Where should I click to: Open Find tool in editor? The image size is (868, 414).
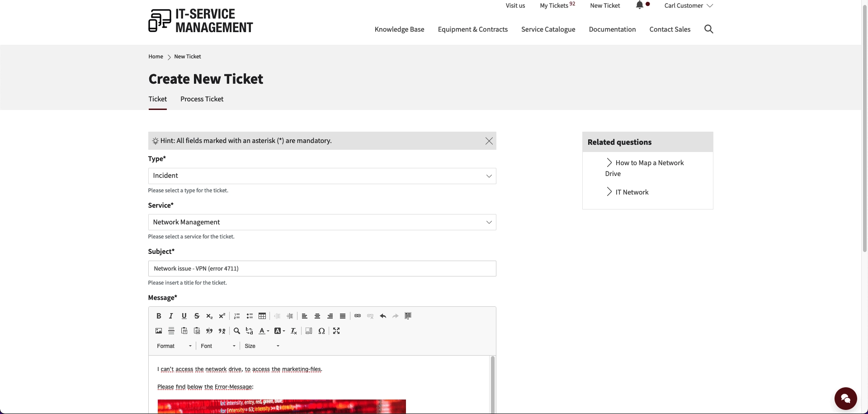(x=237, y=331)
